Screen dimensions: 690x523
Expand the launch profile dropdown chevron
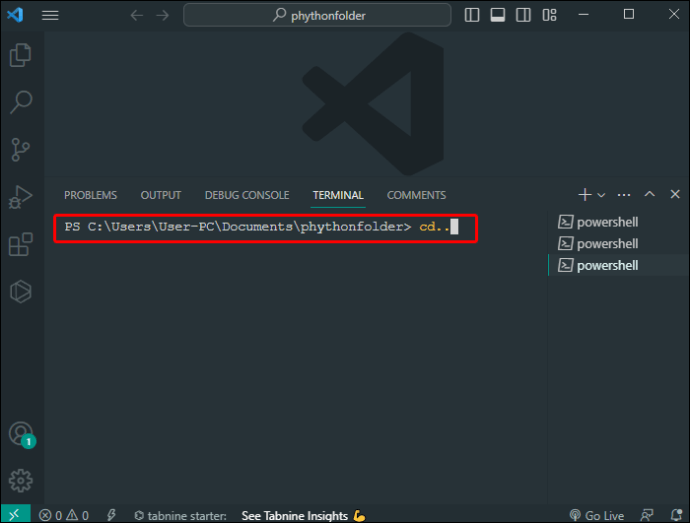(601, 195)
